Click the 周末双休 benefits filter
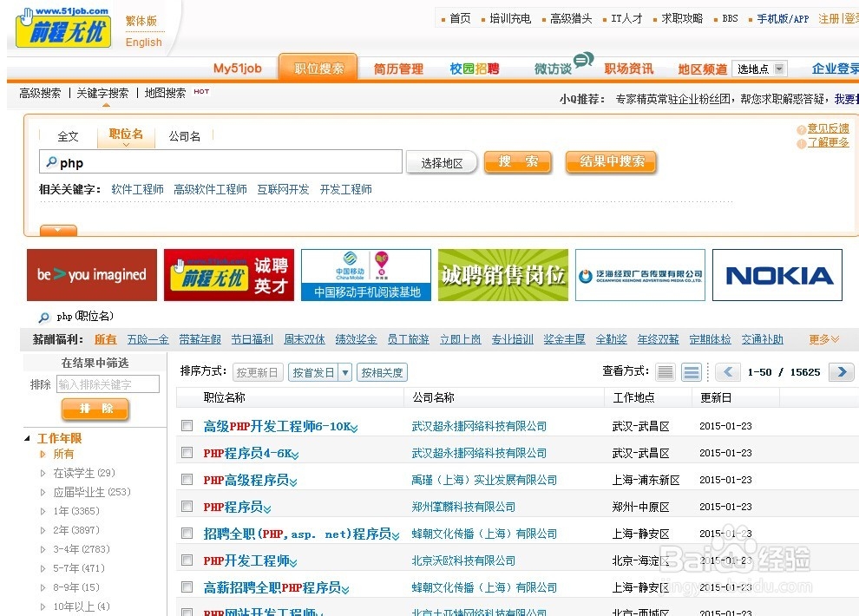Image resolution: width=859 pixels, height=616 pixels. click(x=304, y=339)
